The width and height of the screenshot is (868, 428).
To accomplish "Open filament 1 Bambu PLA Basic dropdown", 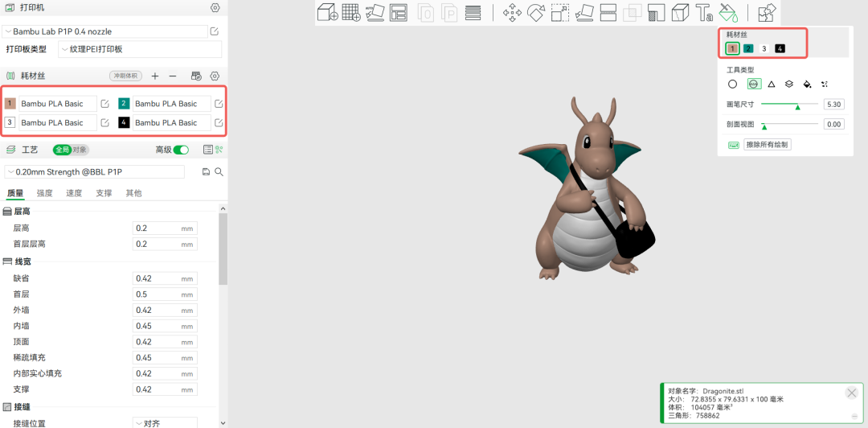I will click(58, 104).
